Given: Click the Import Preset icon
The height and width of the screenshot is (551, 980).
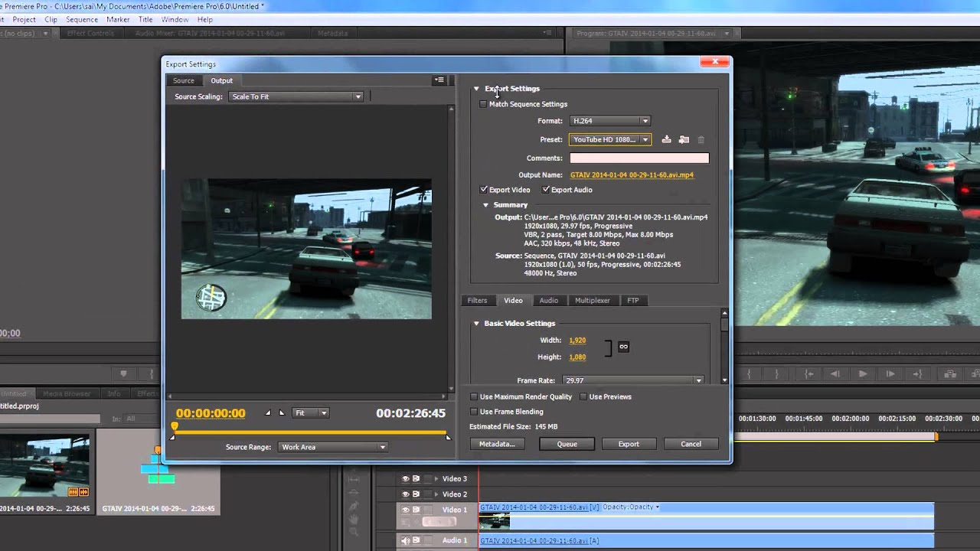Looking at the screenshot, I should click(684, 139).
